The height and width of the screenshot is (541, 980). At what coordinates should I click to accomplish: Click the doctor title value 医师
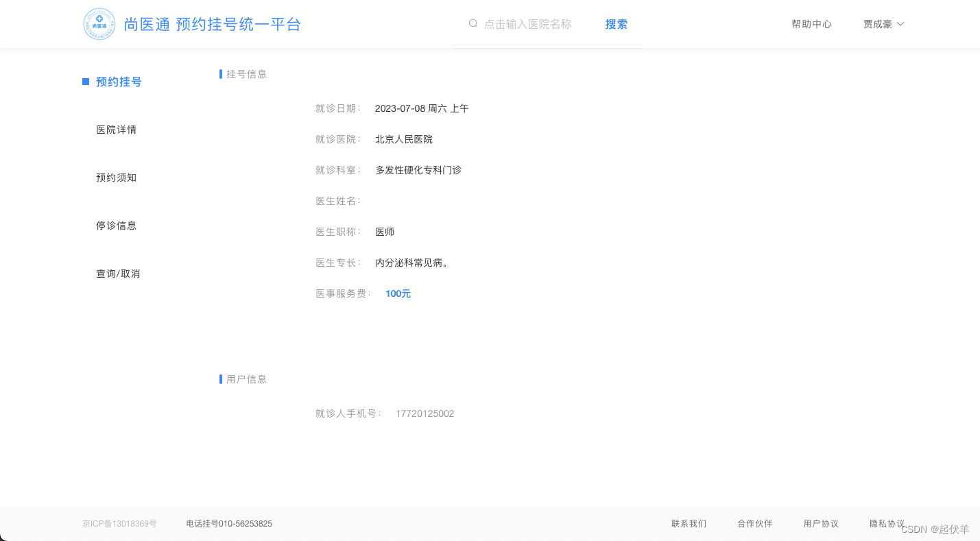(x=385, y=232)
